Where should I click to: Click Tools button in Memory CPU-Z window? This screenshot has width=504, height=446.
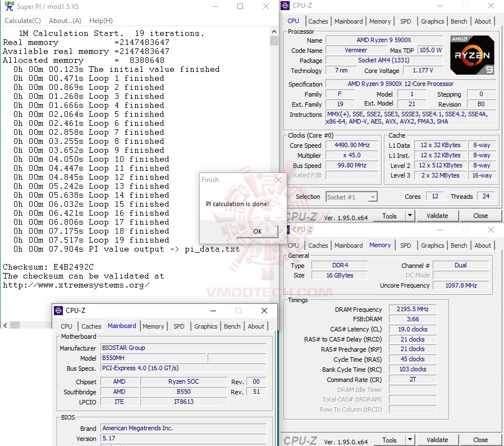point(390,440)
